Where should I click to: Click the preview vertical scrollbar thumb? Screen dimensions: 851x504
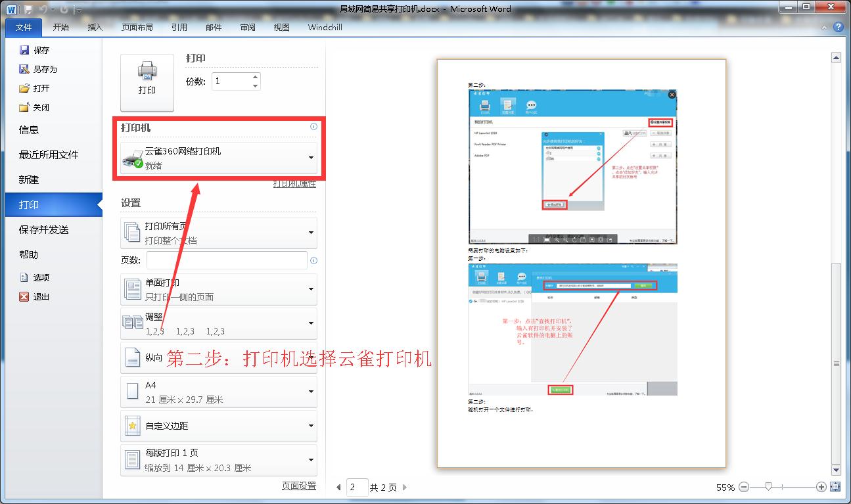click(x=837, y=363)
